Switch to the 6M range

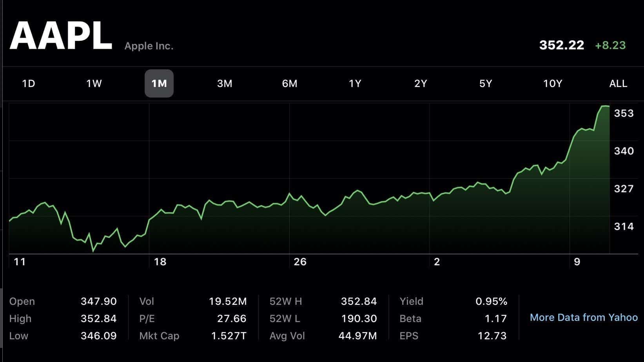tap(290, 83)
